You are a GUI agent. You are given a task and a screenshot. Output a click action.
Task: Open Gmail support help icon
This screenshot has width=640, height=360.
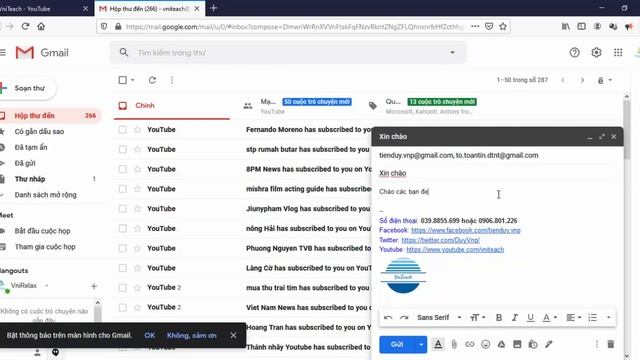coord(574,53)
